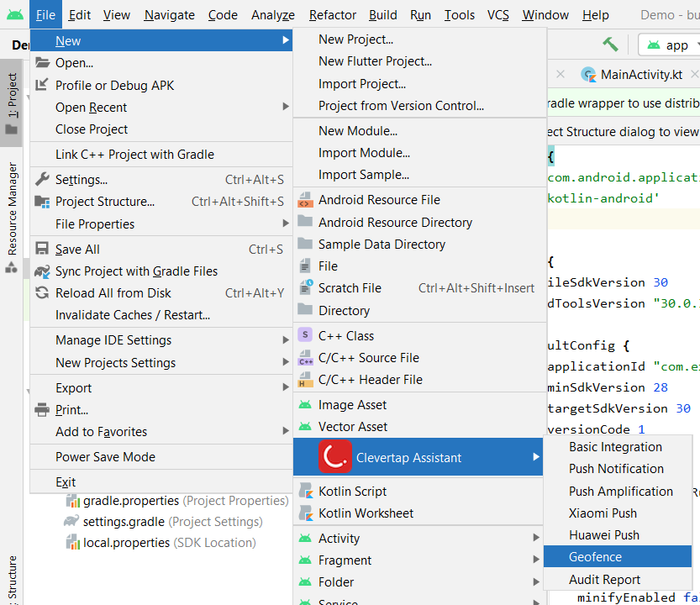Select Audit Report option
The width and height of the screenshot is (700, 605).
click(x=618, y=580)
